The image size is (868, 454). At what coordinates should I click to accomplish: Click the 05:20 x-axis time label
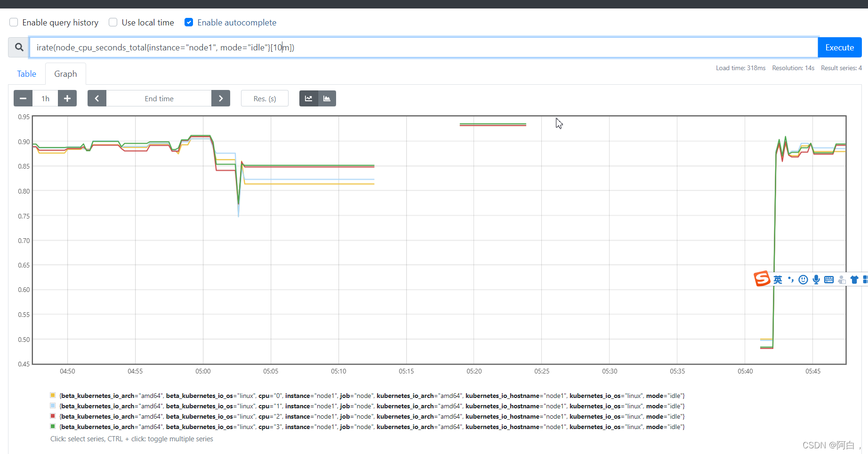pos(474,371)
